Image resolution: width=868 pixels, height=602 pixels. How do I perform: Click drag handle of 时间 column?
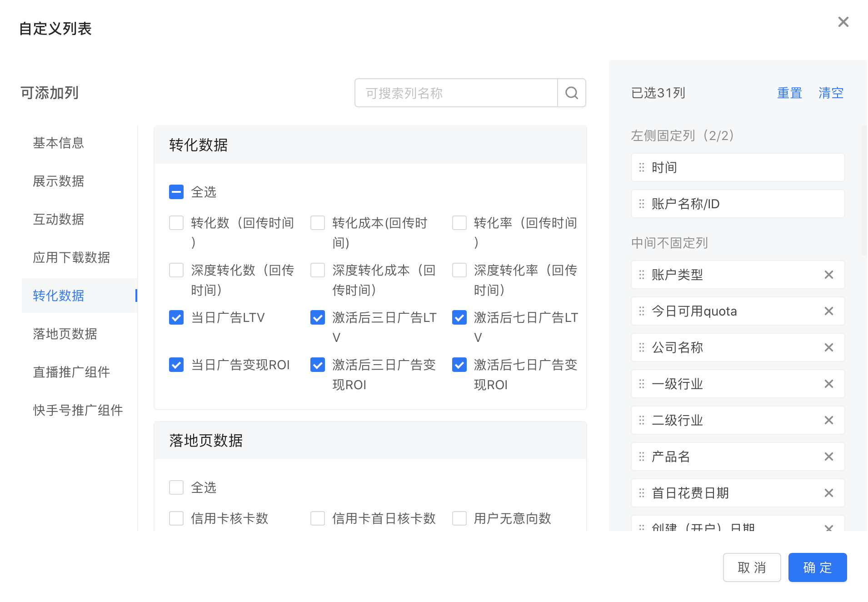coord(642,167)
